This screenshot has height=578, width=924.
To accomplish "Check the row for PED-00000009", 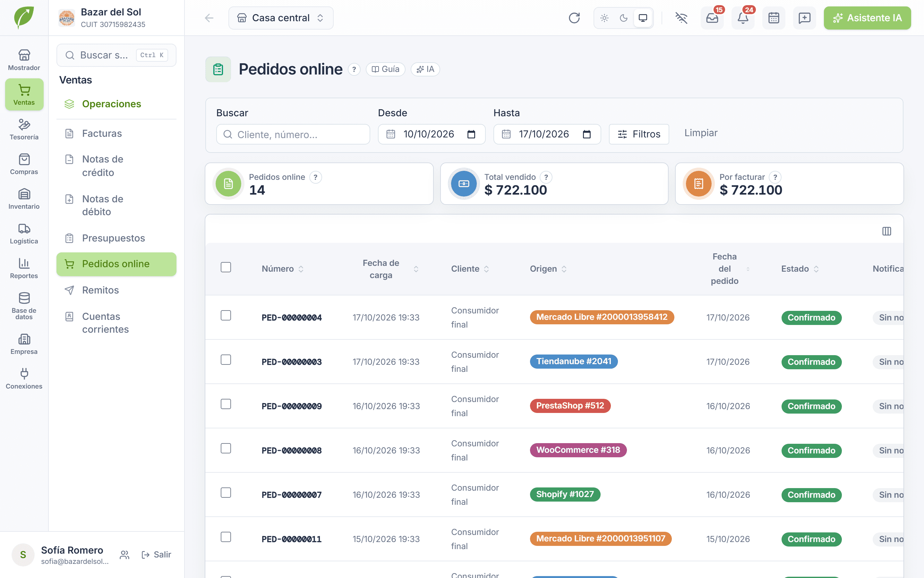I will tap(226, 404).
